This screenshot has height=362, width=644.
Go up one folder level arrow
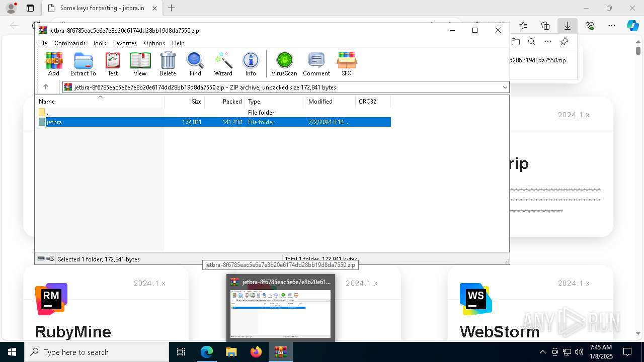(x=46, y=87)
